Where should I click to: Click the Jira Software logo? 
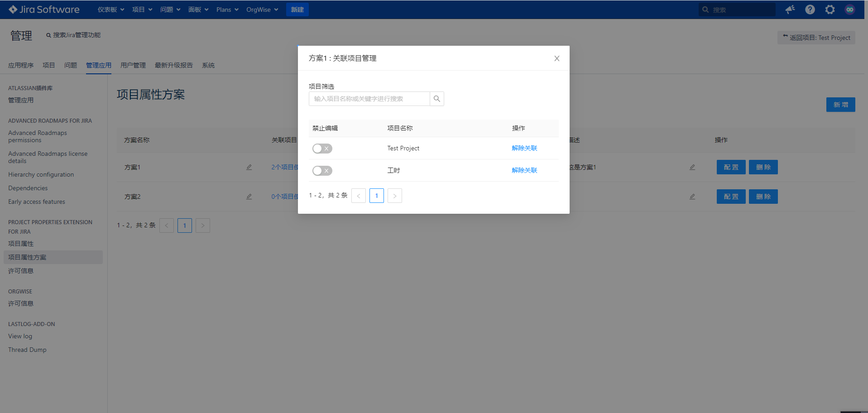pos(44,10)
